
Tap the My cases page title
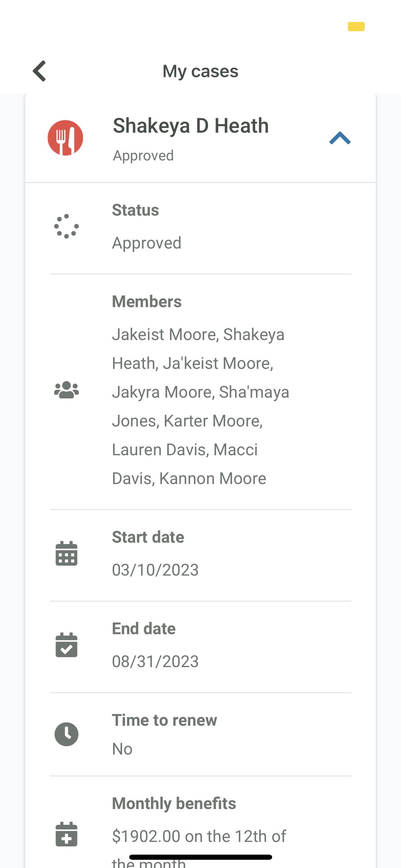click(200, 71)
